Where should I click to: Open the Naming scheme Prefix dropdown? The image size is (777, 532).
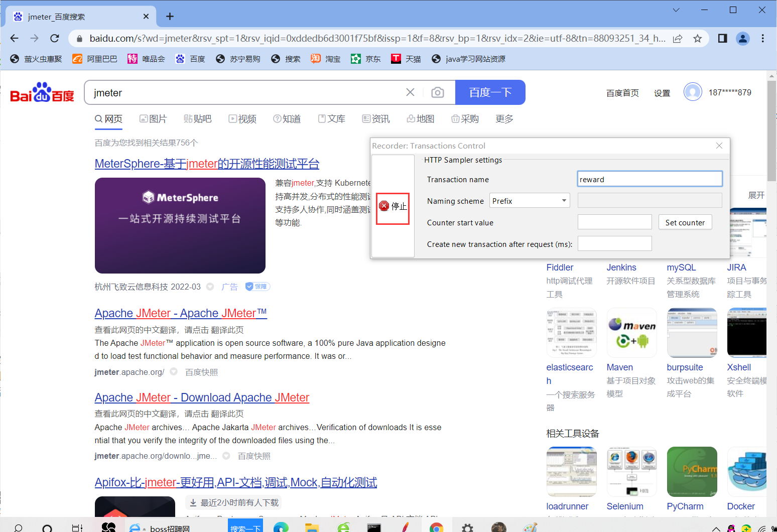pos(530,200)
